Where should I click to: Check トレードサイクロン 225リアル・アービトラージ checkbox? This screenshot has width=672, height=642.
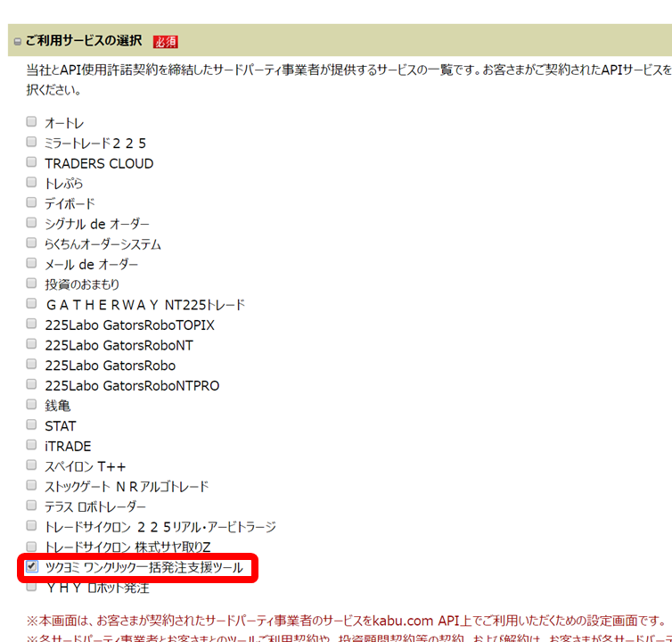click(x=31, y=525)
